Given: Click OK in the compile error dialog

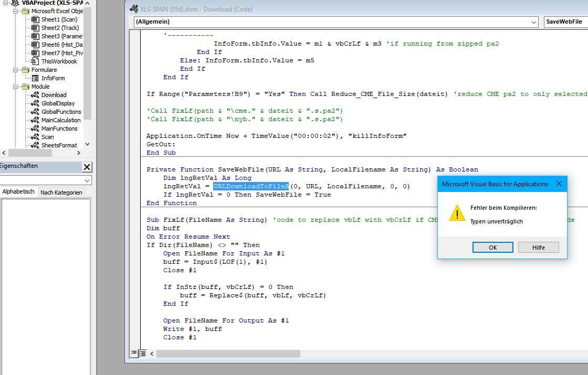Looking at the screenshot, I should coord(493,248).
